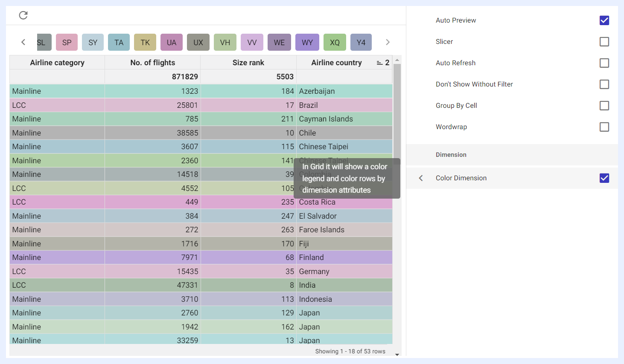Image resolution: width=624 pixels, height=364 pixels.
Task: Choose the VH legend chip
Action: [225, 42]
